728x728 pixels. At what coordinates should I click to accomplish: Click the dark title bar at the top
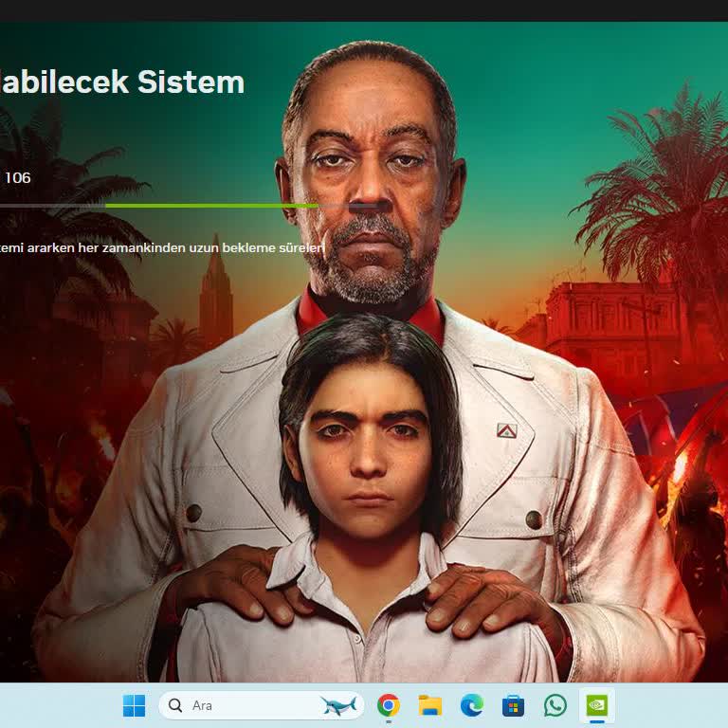tap(364, 10)
